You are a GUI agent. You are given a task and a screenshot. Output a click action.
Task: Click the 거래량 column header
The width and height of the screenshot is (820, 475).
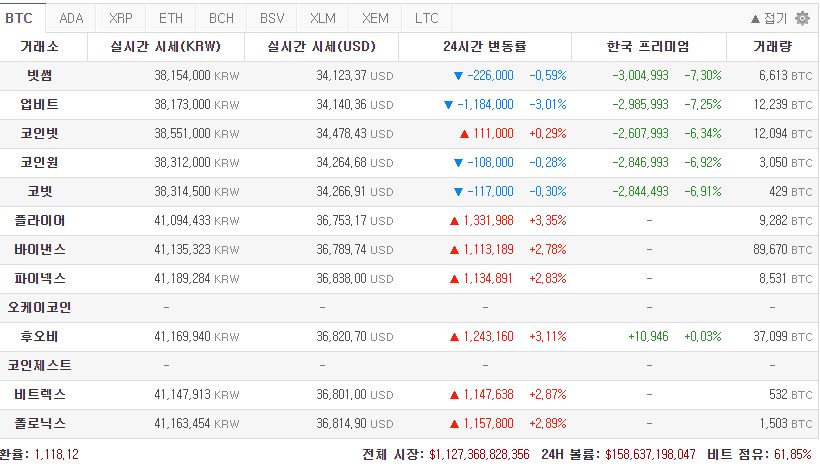pyautogui.click(x=772, y=47)
